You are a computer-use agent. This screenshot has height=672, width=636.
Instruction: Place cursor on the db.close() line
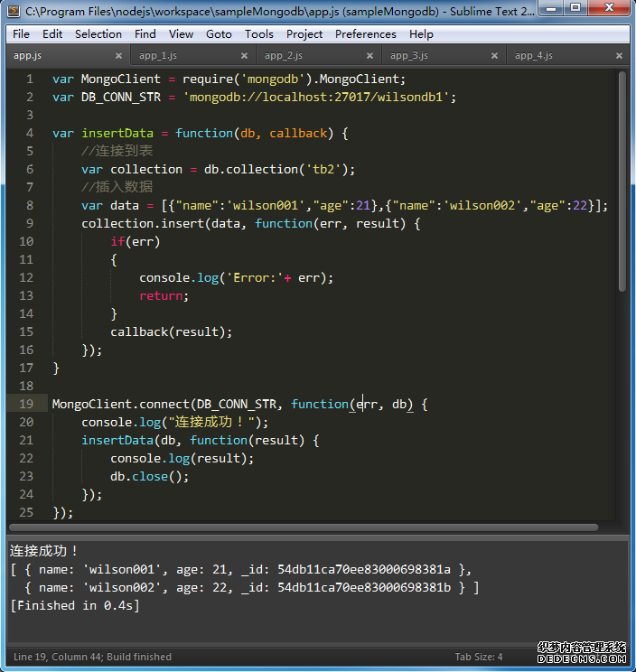tap(149, 476)
